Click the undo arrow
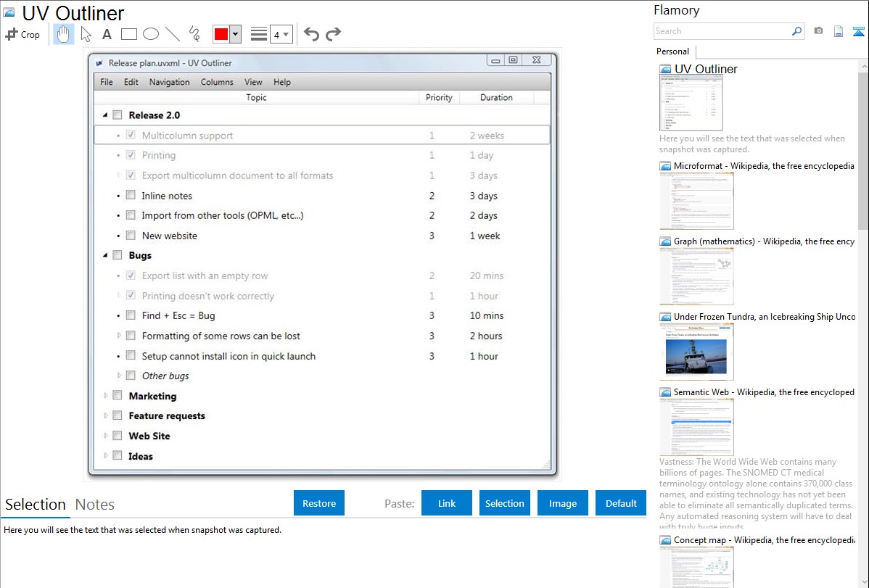Image resolution: width=869 pixels, height=588 pixels. (311, 34)
